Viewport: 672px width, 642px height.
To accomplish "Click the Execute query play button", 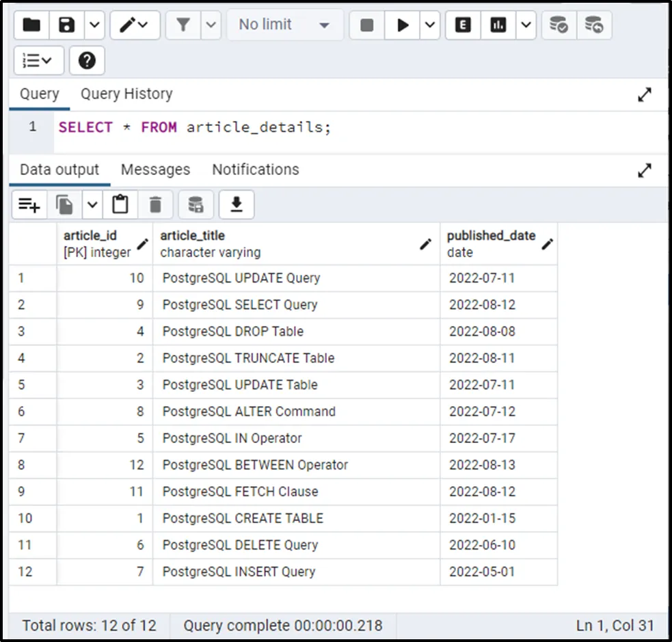I will point(403,25).
